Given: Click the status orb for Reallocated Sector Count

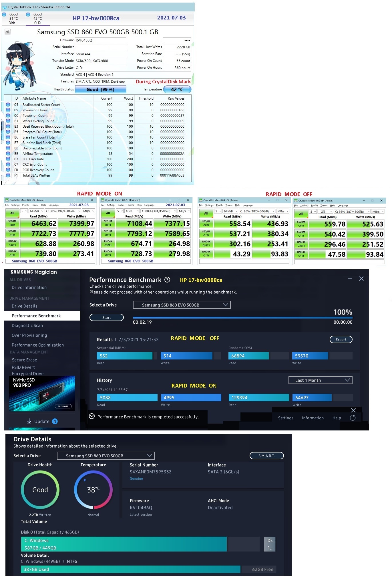Looking at the screenshot, I should pyautogui.click(x=8, y=105).
